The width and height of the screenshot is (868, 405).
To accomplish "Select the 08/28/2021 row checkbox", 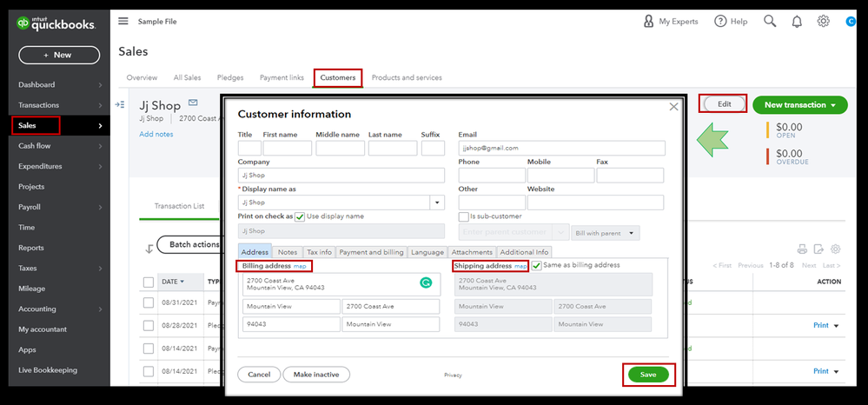I will [x=149, y=325].
